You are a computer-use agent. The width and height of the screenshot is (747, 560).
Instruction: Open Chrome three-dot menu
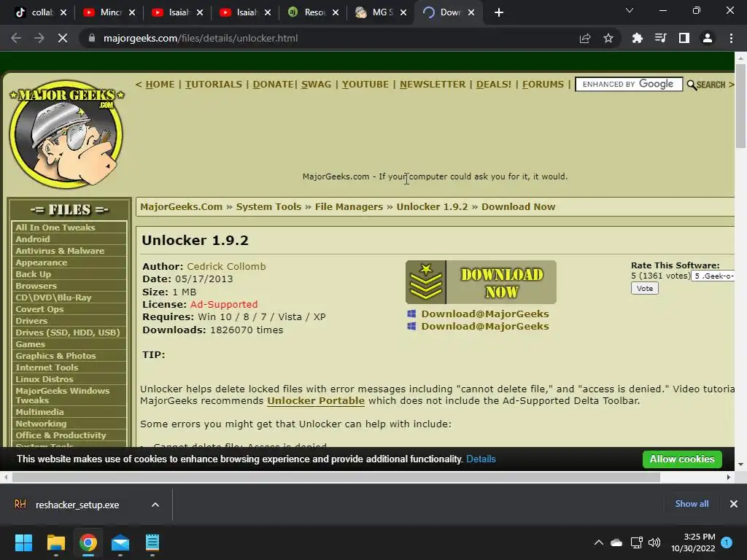pyautogui.click(x=731, y=38)
